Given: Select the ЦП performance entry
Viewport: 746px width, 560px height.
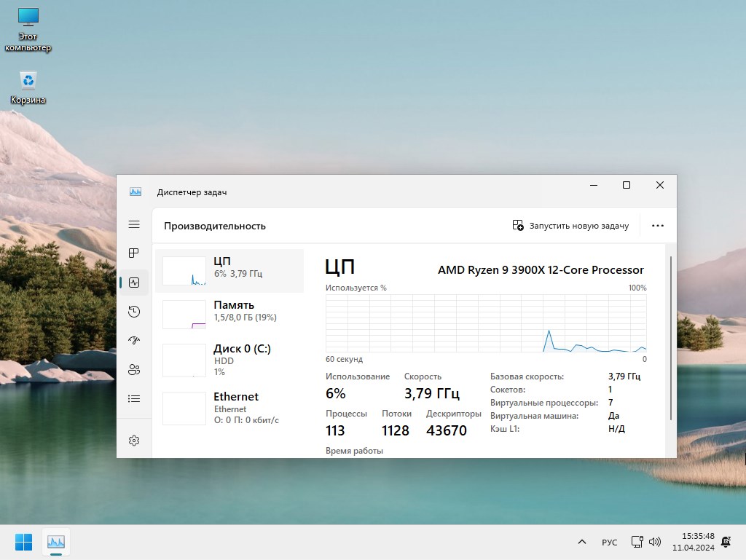Looking at the screenshot, I should pyautogui.click(x=229, y=271).
